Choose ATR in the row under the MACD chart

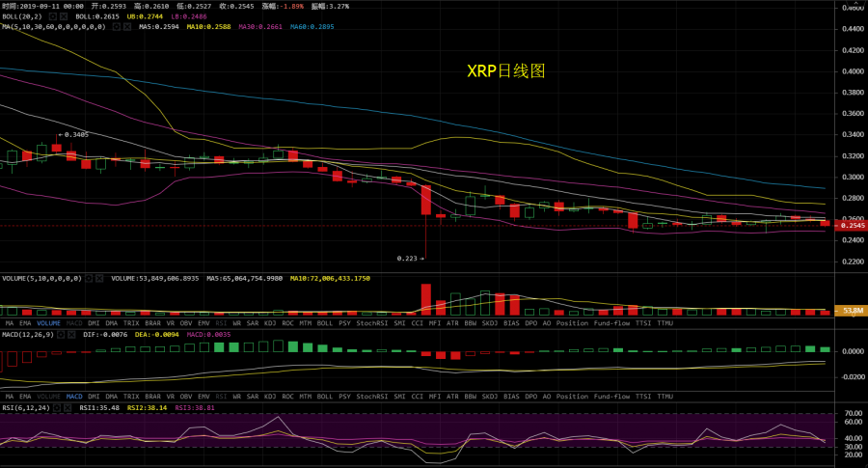click(452, 397)
